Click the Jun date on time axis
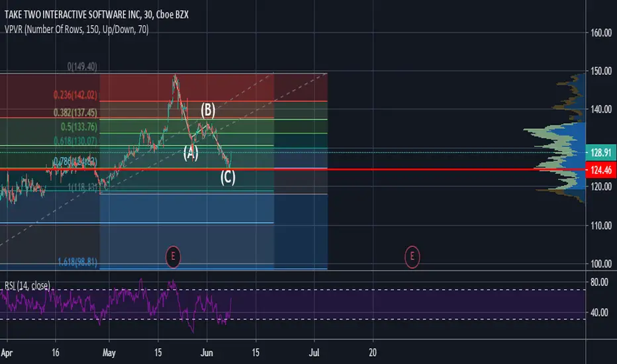Viewport: 617px width, 364px height. [207, 353]
